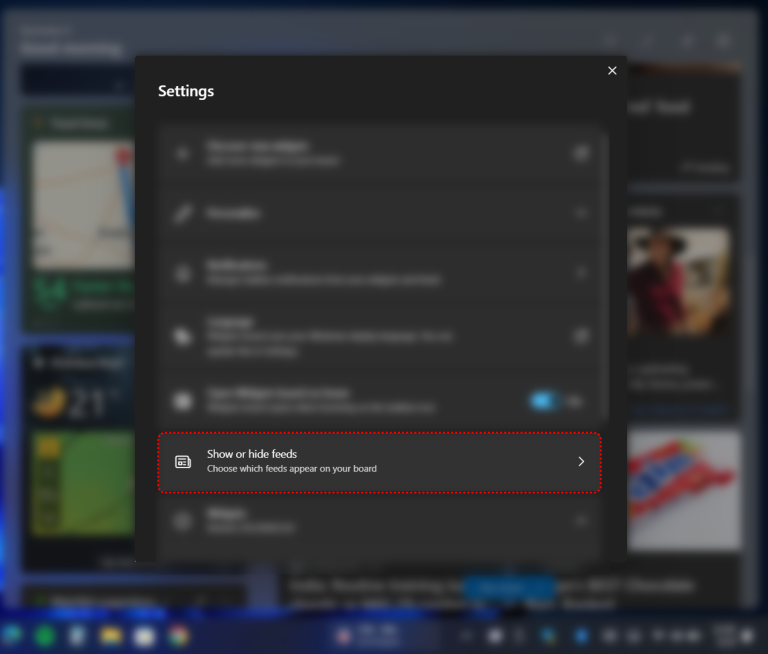Click the Settings heading text
768x654 pixels.
[x=186, y=91]
